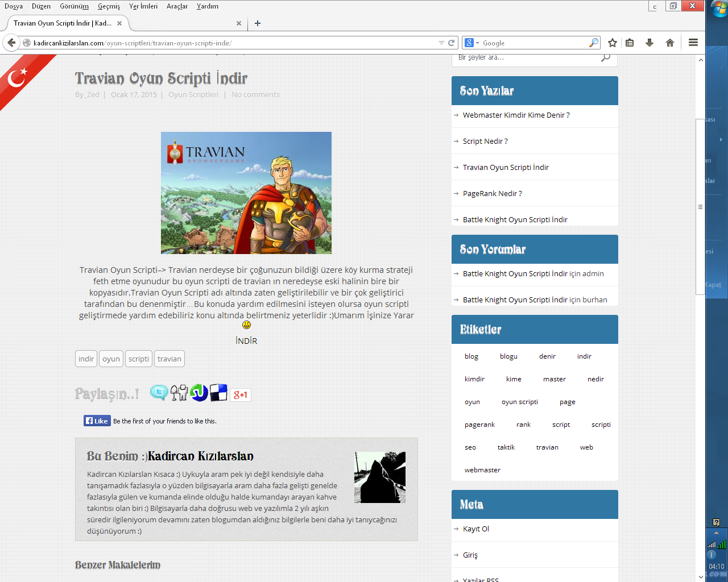
Task: Click the browser back arrow button
Action: click(x=11, y=43)
